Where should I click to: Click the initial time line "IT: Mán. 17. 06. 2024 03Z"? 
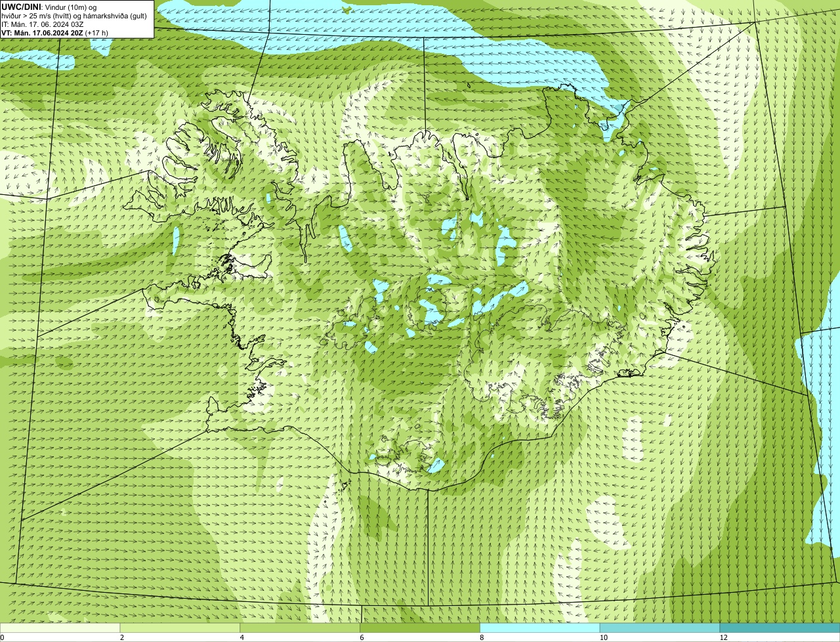(42, 24)
